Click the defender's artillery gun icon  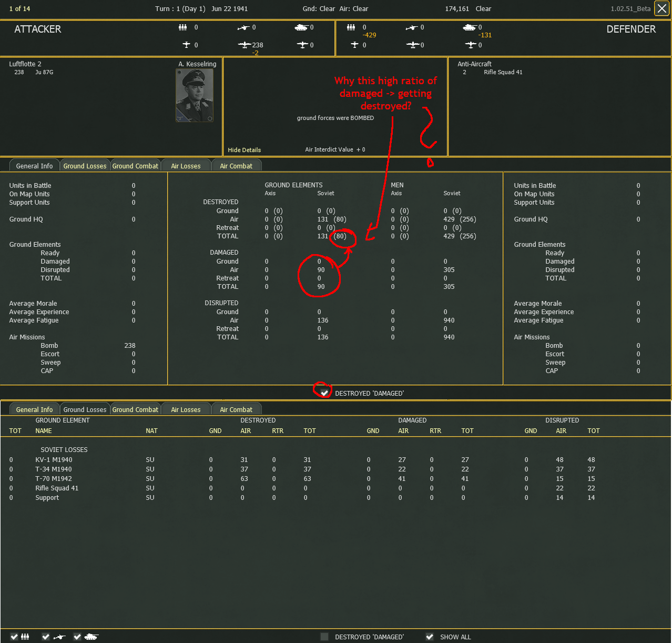[x=411, y=27]
